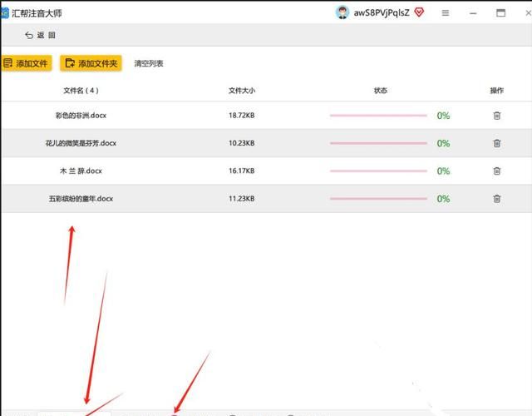Delete the 五彩缤纷的童年.docx row with the trash icon
The width and height of the screenshot is (532, 416).
[497, 199]
